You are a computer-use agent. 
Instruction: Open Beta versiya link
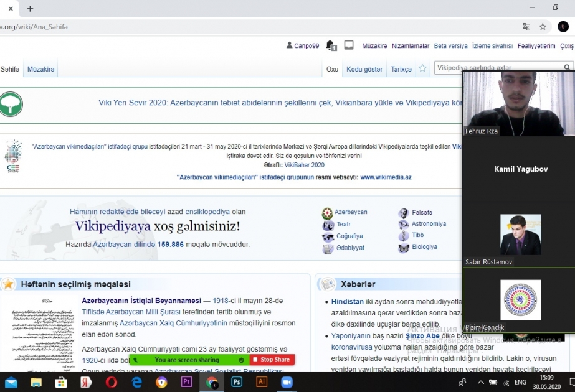450,46
